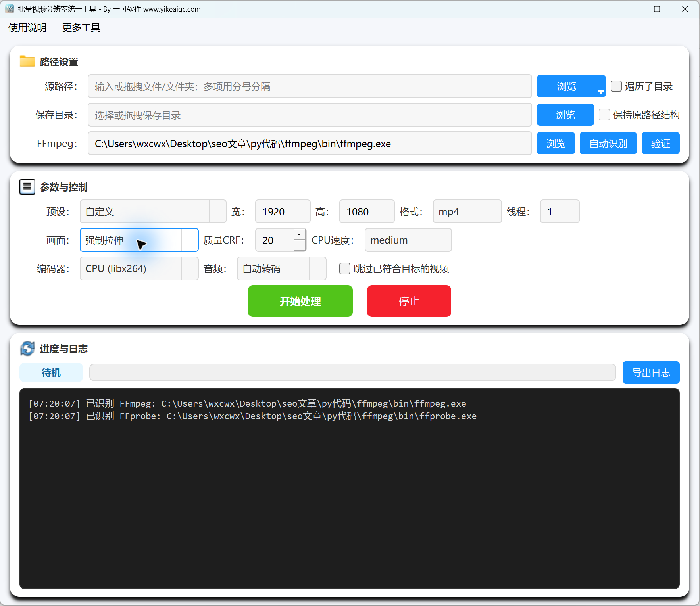
Task: Click the red 停止 button
Action: (x=409, y=301)
